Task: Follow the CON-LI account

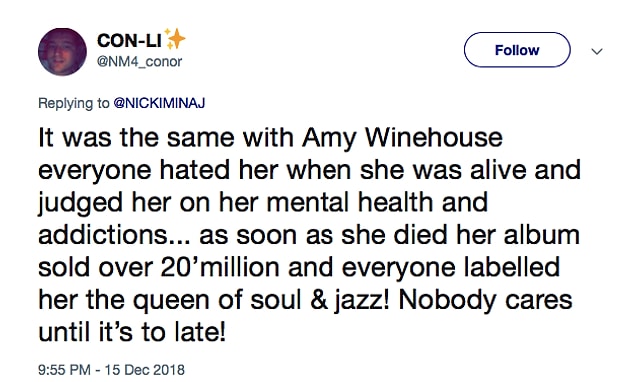Action: [x=517, y=50]
